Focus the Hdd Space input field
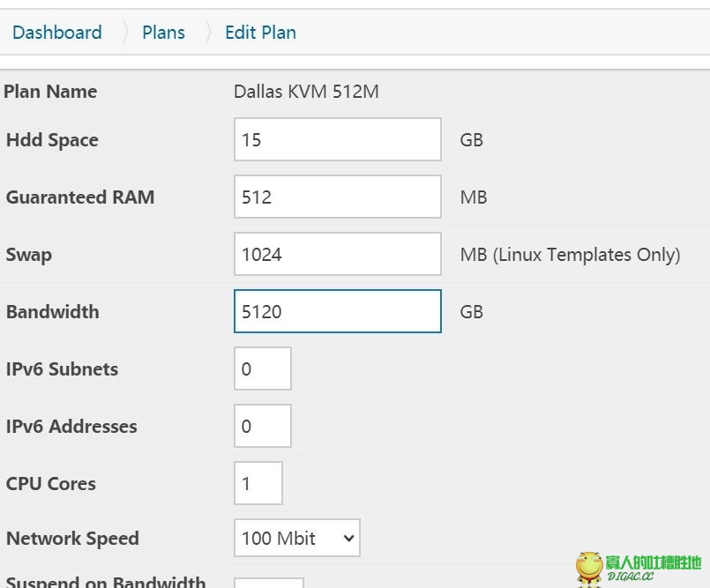The image size is (710, 588). tap(338, 139)
